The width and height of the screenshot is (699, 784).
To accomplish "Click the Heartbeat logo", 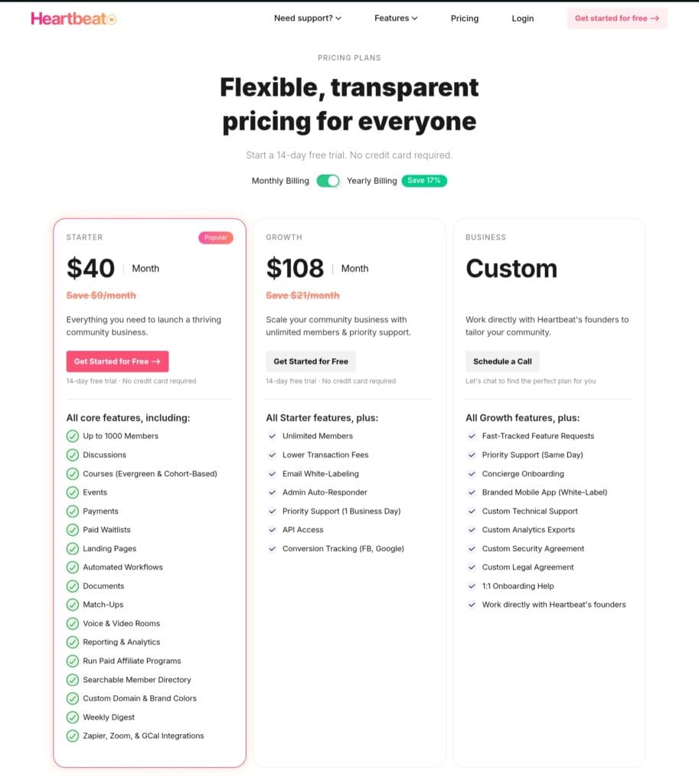I will pyautogui.click(x=73, y=18).
